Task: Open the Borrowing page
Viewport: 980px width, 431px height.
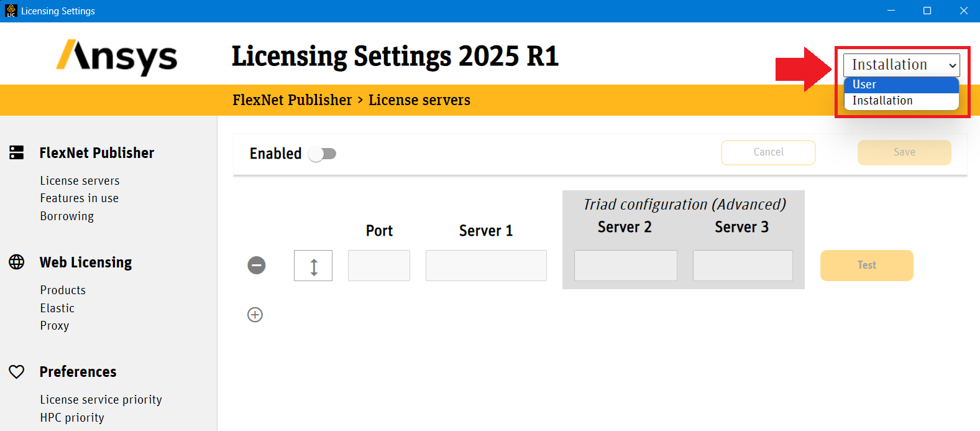Action: [x=66, y=216]
